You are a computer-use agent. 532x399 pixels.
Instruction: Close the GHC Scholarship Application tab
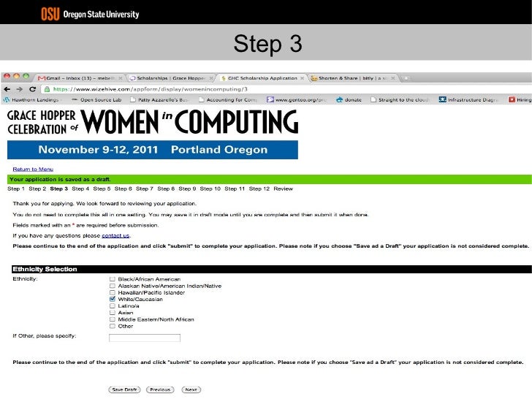pos(302,78)
